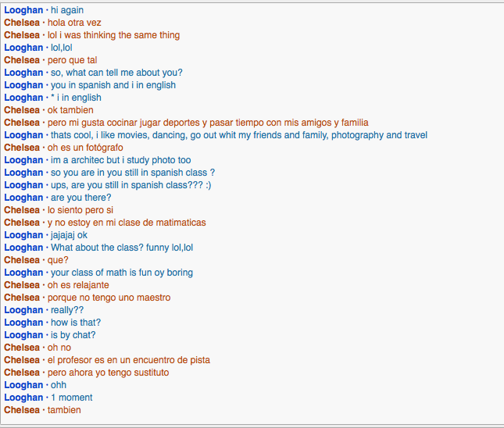This screenshot has height=428, width=504.
Task: Click the message "ok tambien"
Action: tap(70, 110)
